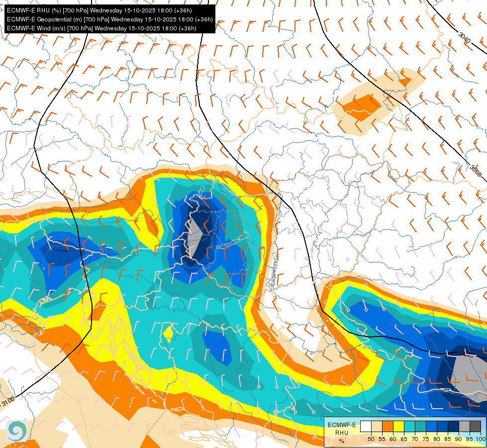Click the navy 85–90% legend swatch
This screenshot has height=448, width=487.
pos(453,427)
